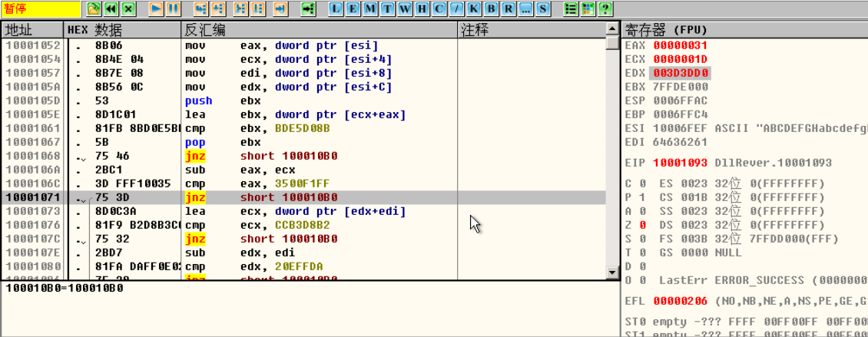Viewport: 868px width, 337px height.
Task: Select EBX register value 7FFDE000
Action: click(681, 87)
